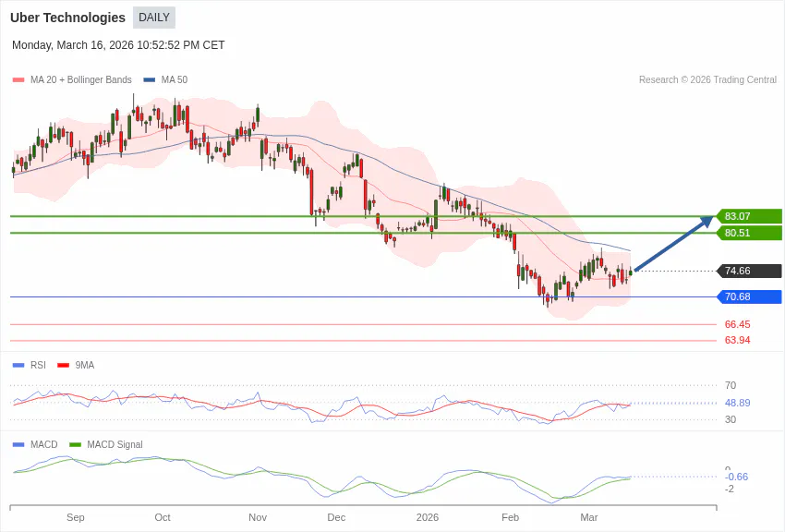Click the MACD Signal green legend swatch
Image resolution: width=785 pixels, height=532 pixels.
point(75,444)
